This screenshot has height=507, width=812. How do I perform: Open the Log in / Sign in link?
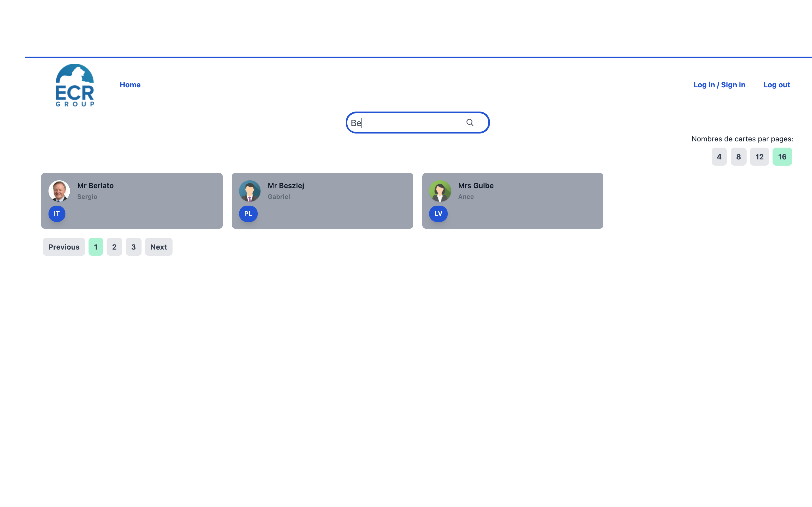click(719, 85)
